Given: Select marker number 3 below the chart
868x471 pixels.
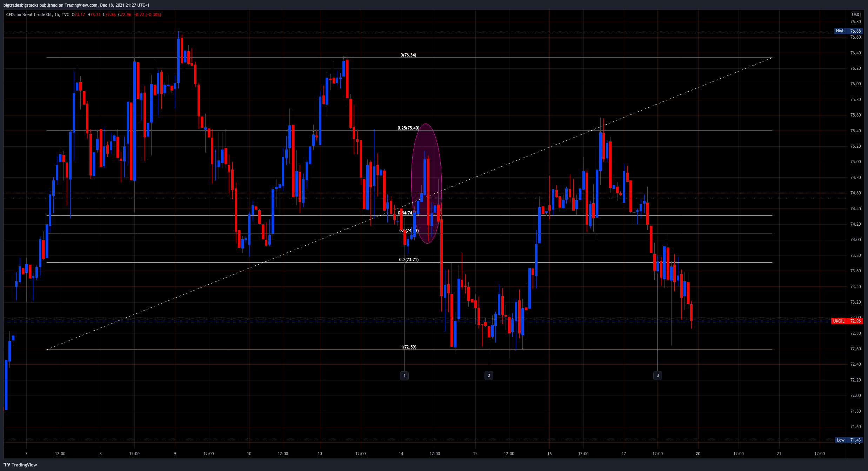Looking at the screenshot, I should click(657, 375).
